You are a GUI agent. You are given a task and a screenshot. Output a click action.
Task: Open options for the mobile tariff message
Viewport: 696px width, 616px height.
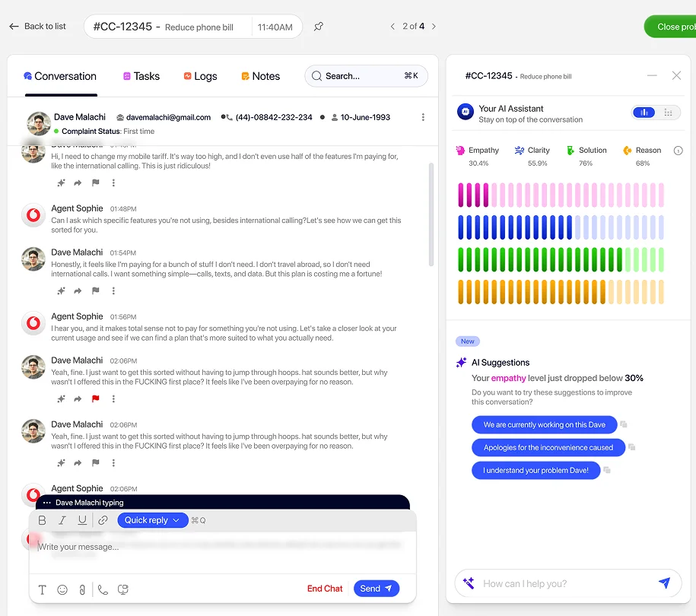click(113, 183)
